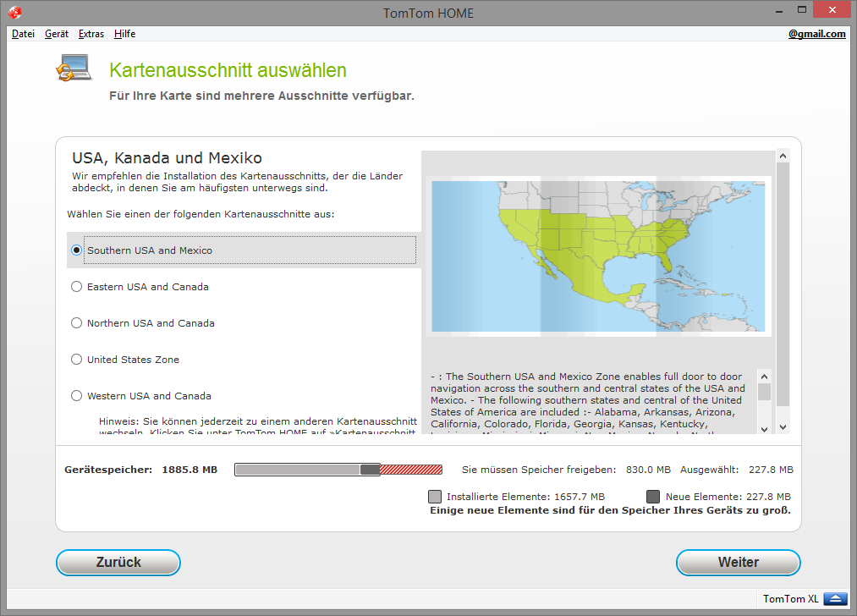The width and height of the screenshot is (857, 616).
Task: Click description text scroll-down arrow
Action: (764, 426)
